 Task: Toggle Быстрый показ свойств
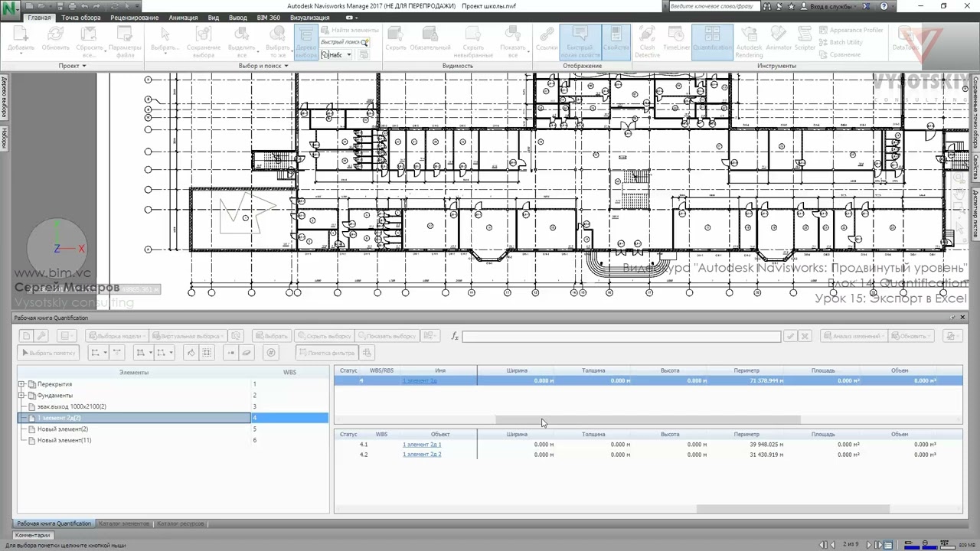(x=580, y=41)
